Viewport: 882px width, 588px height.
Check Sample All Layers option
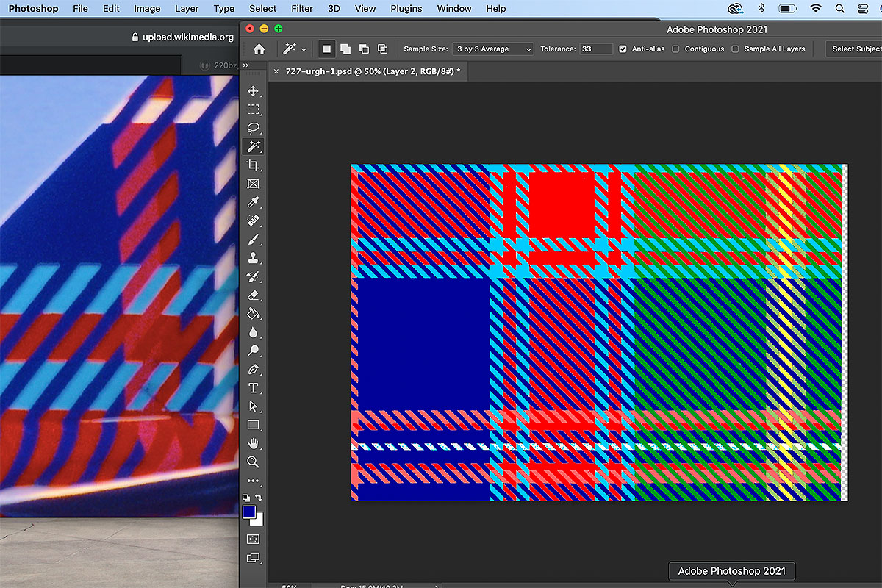click(x=735, y=49)
